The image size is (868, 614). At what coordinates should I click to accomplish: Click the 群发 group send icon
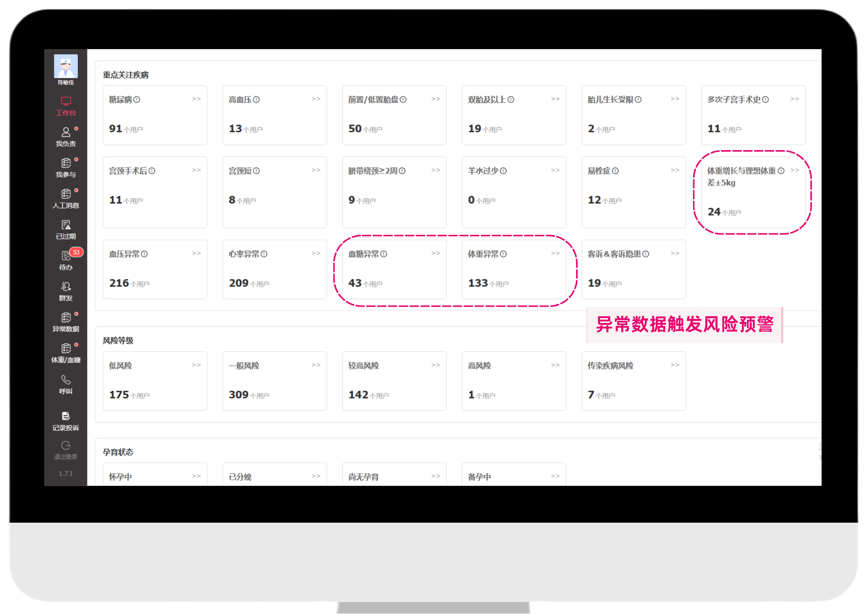[66, 287]
